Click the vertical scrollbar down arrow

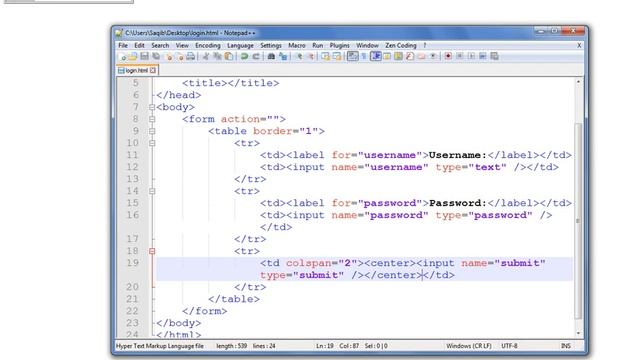(x=578, y=333)
